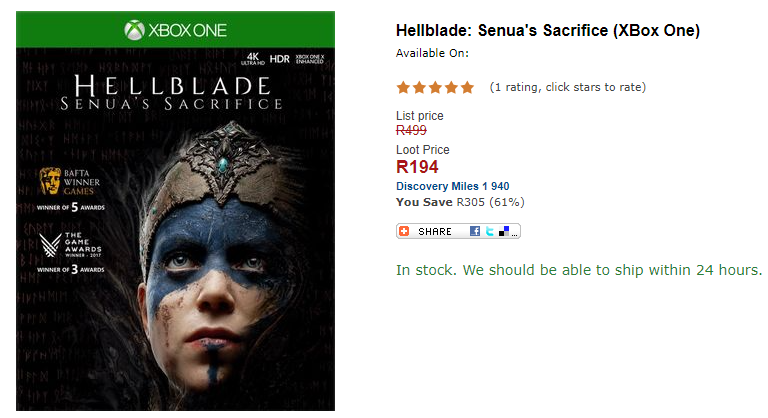Click the 'Available On:' label
This screenshot has width=768, height=418.
[432, 53]
